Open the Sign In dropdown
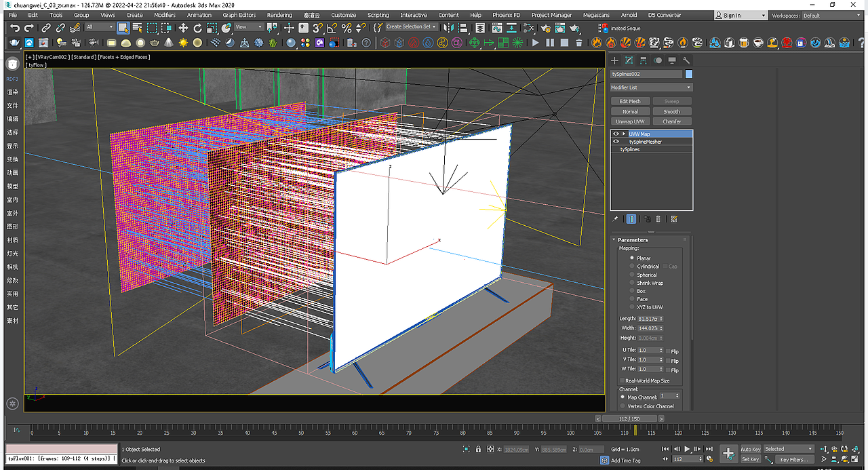 pyautogui.click(x=741, y=15)
